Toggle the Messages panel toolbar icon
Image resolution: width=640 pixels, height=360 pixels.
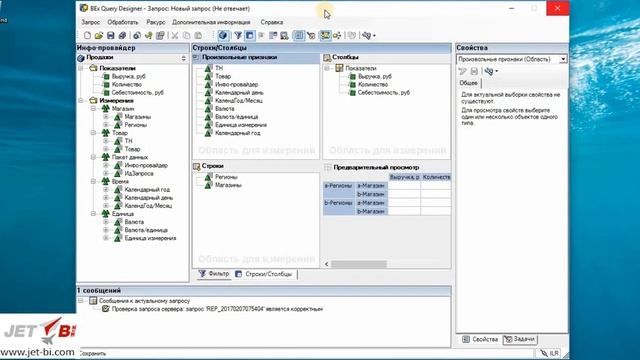click(325, 36)
